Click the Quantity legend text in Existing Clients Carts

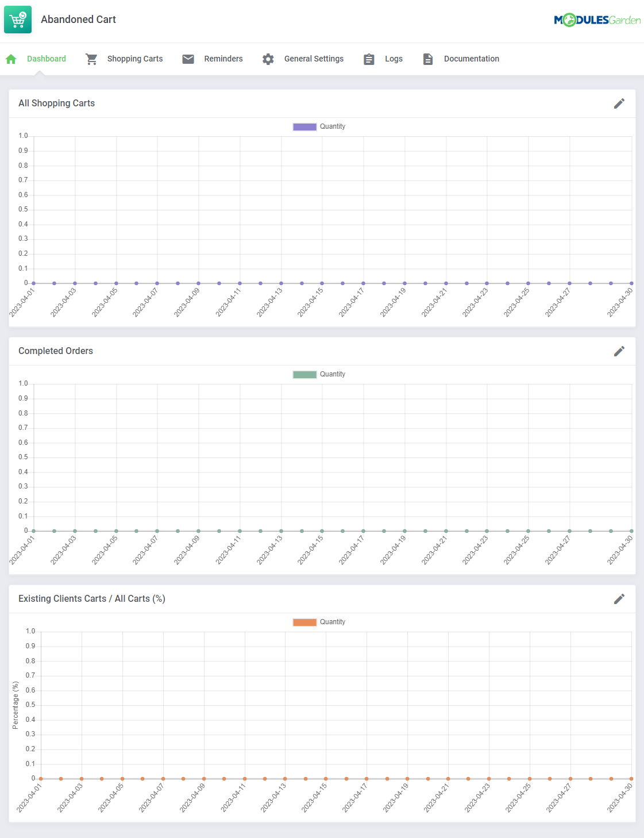(x=333, y=622)
